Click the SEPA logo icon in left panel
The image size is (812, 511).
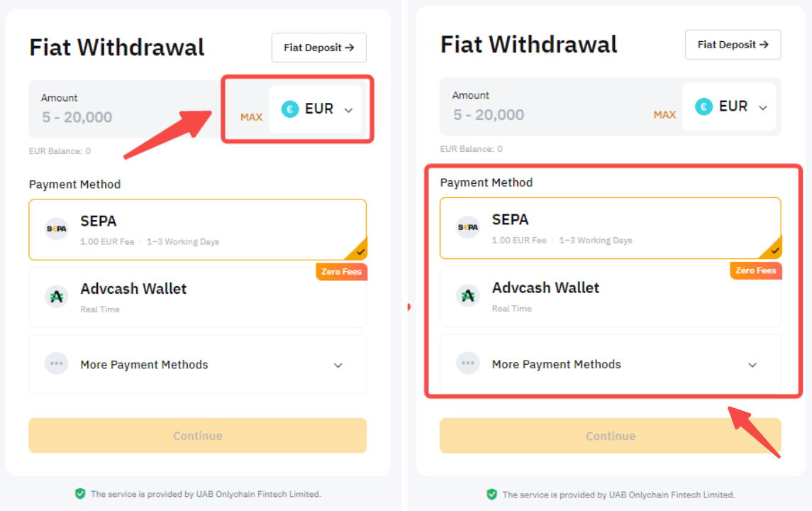coord(57,229)
